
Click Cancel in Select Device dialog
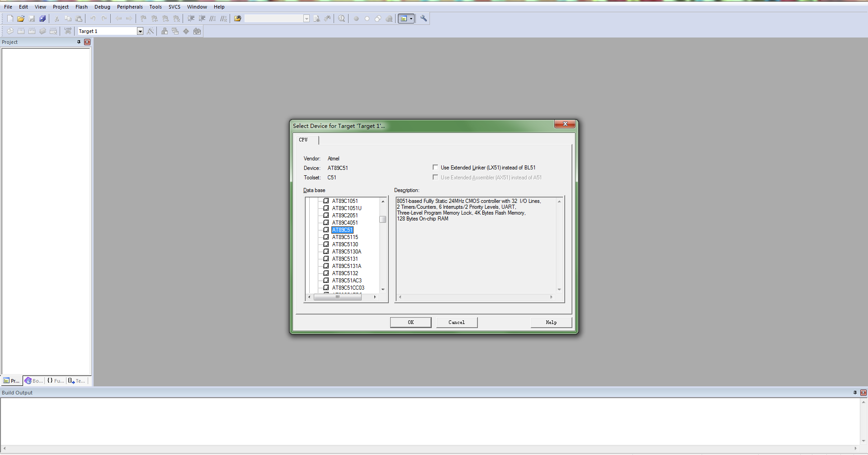click(x=457, y=322)
